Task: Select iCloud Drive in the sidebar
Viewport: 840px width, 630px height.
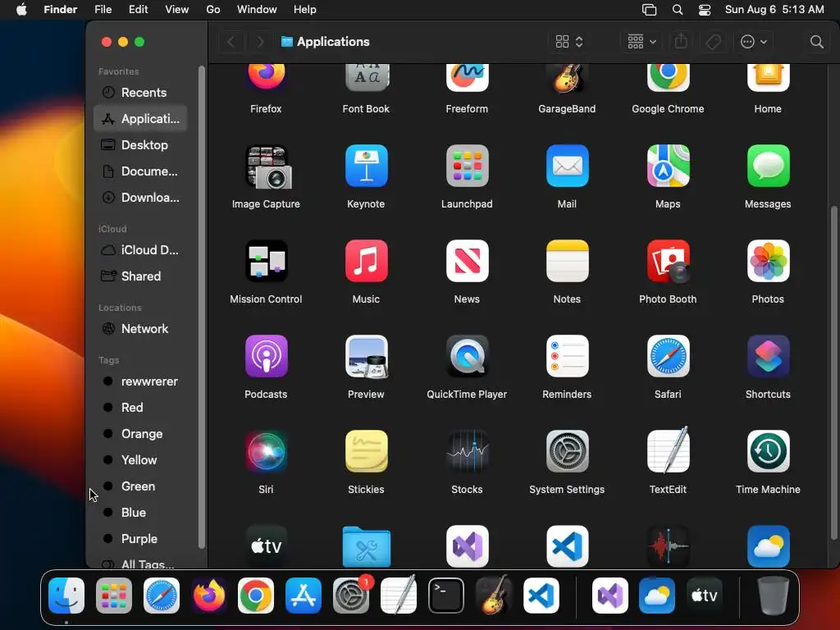Action: pos(140,250)
